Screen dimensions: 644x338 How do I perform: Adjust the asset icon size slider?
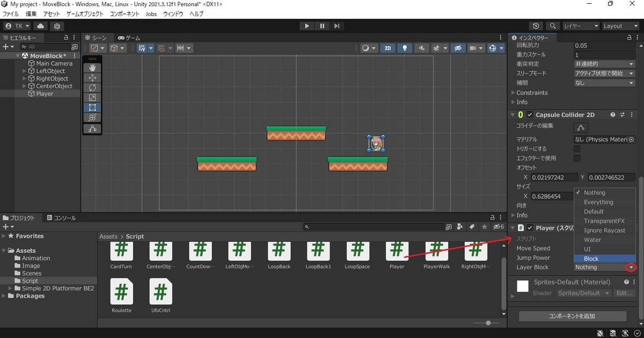pyautogui.click(x=488, y=322)
